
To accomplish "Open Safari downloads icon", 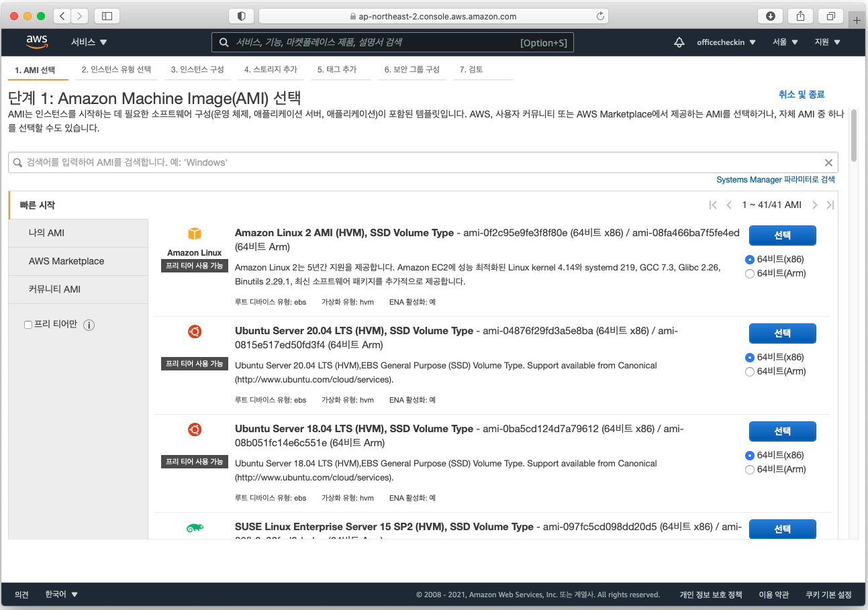I will pos(770,16).
